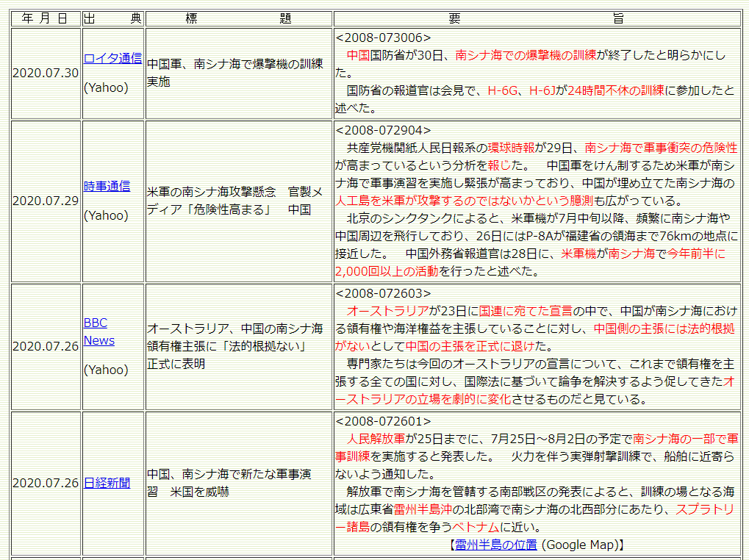
Task: Open the ロイタ通信 source link
Action: tap(112, 59)
